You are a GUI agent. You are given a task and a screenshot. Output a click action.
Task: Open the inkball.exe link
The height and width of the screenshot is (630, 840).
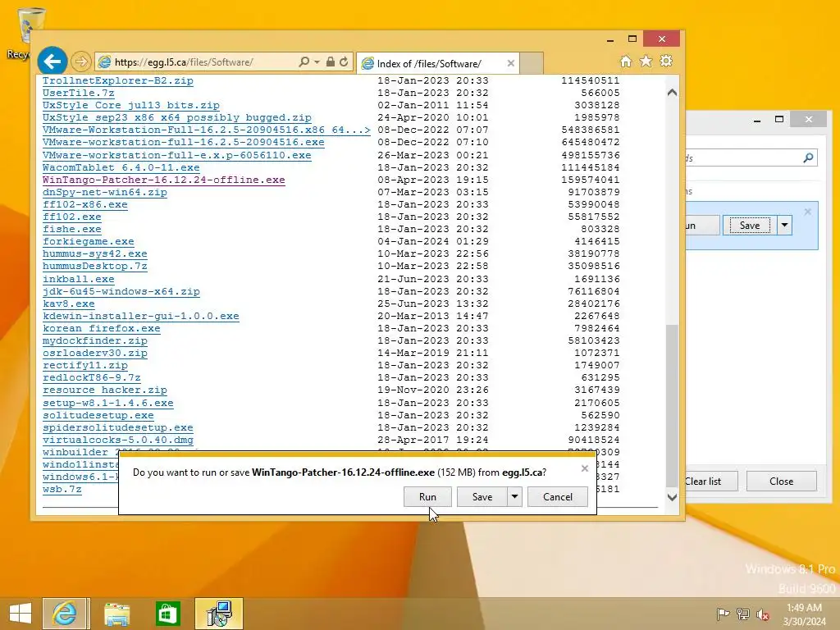coord(78,279)
